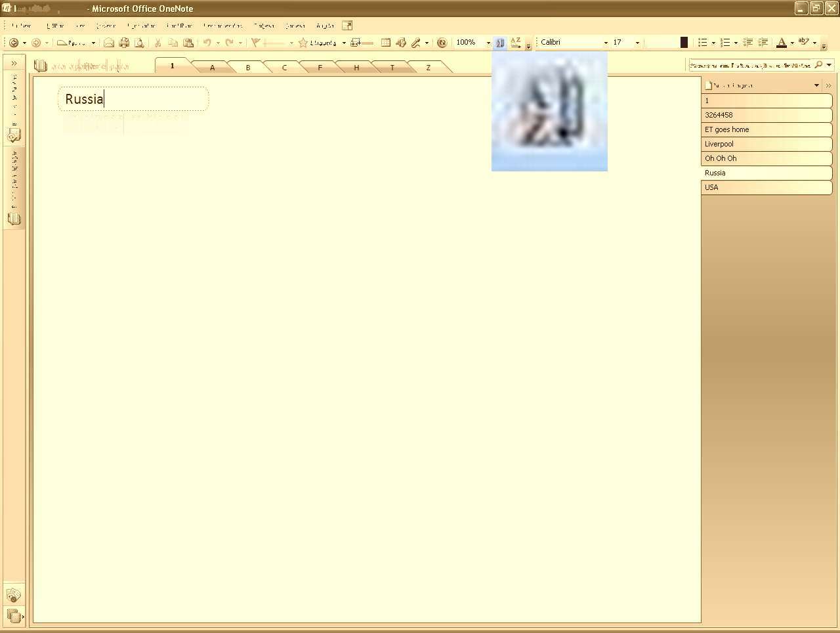Open Print Preview magnifier icon
Viewport: 840px width, 633px height.
click(139, 43)
